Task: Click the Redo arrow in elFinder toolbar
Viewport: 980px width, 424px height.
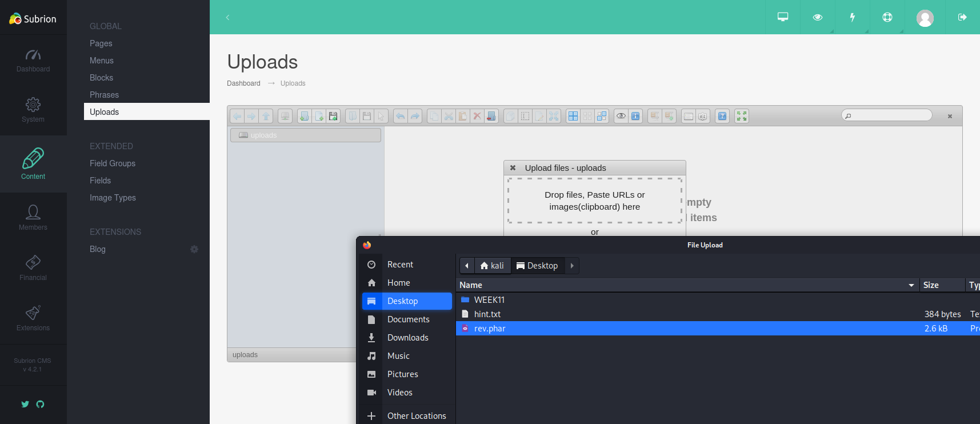Action: click(415, 116)
